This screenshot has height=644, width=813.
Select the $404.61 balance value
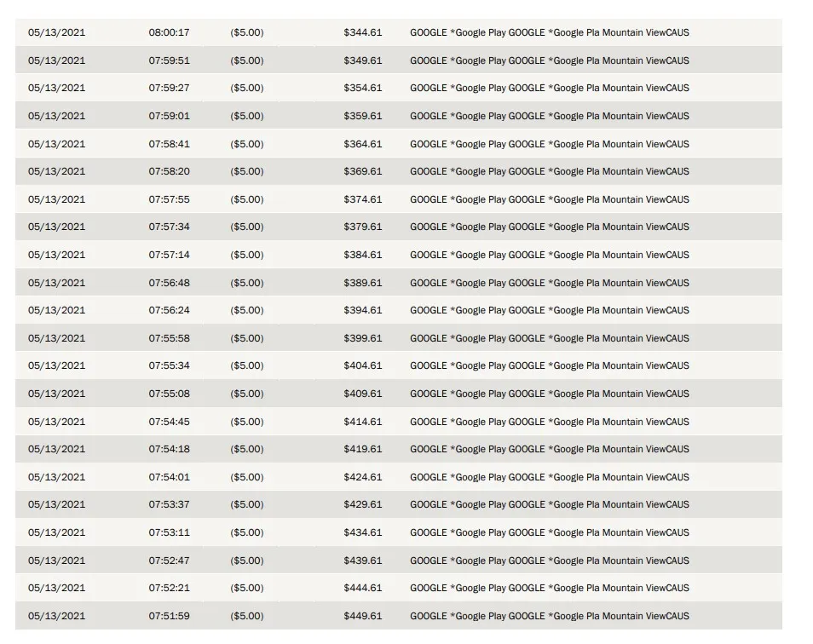point(363,365)
